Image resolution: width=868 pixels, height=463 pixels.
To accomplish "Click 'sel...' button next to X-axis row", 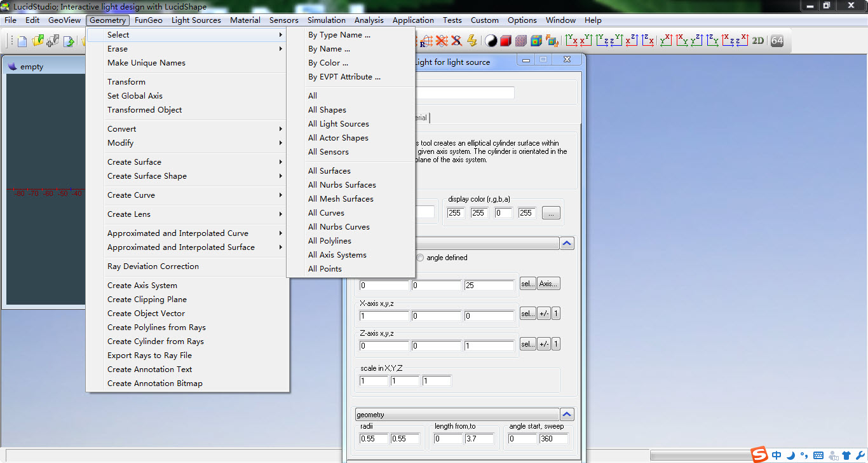I will [x=528, y=314].
